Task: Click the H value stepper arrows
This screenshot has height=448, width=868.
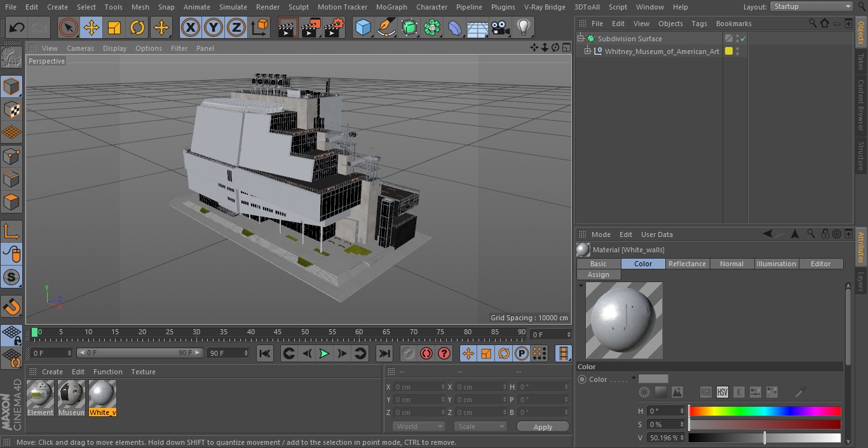Action: coord(682,411)
